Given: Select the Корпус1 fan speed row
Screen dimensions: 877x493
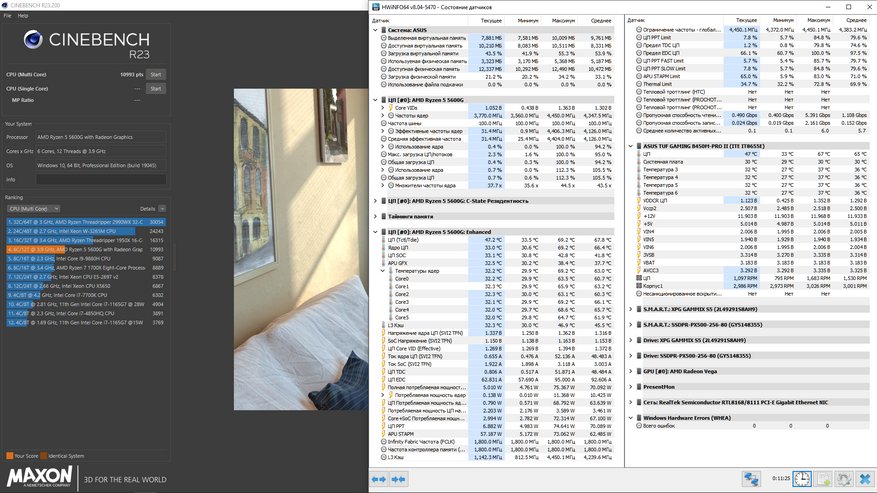Looking at the screenshot, I should [x=752, y=286].
